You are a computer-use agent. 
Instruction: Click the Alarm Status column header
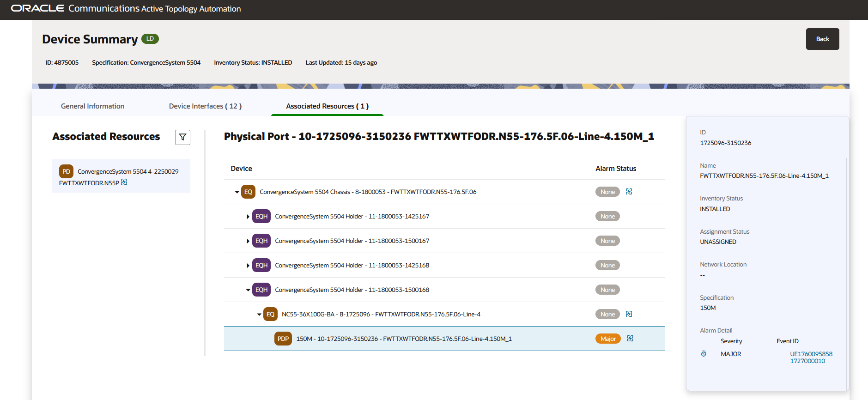click(x=616, y=169)
